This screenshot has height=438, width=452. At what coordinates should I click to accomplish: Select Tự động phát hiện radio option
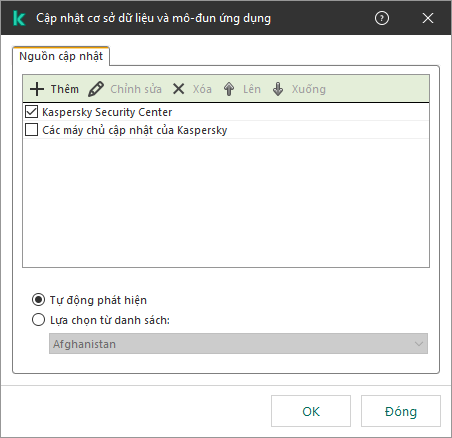click(38, 300)
